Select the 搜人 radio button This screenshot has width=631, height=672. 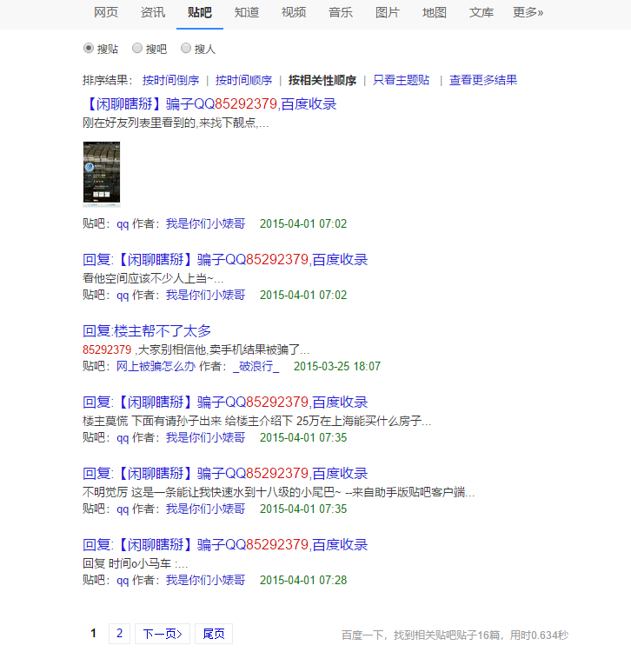pyautogui.click(x=186, y=48)
